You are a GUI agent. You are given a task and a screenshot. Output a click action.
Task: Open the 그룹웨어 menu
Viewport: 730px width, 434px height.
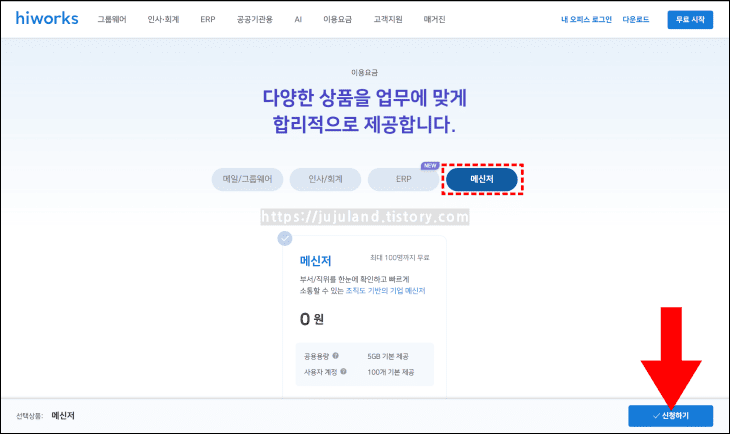click(112, 20)
